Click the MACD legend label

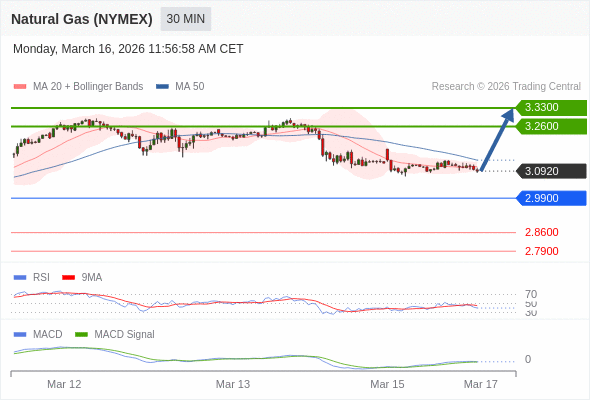pos(47,335)
